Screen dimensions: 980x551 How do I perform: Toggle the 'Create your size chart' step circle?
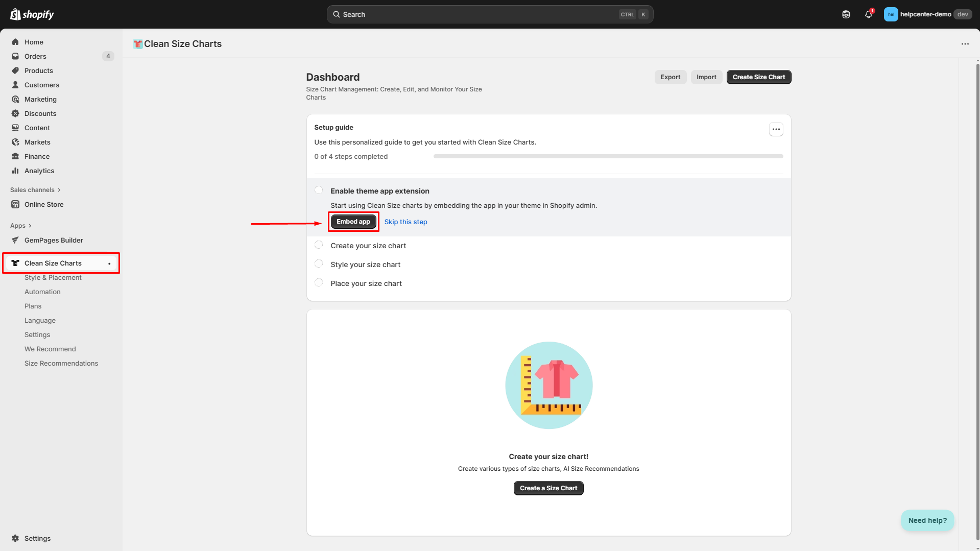319,245
